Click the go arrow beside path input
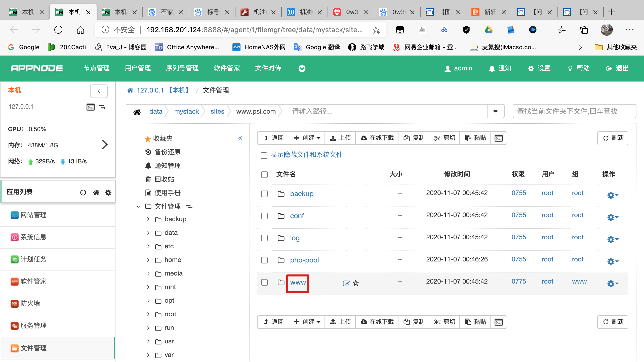This screenshot has width=644, height=362. (496, 111)
